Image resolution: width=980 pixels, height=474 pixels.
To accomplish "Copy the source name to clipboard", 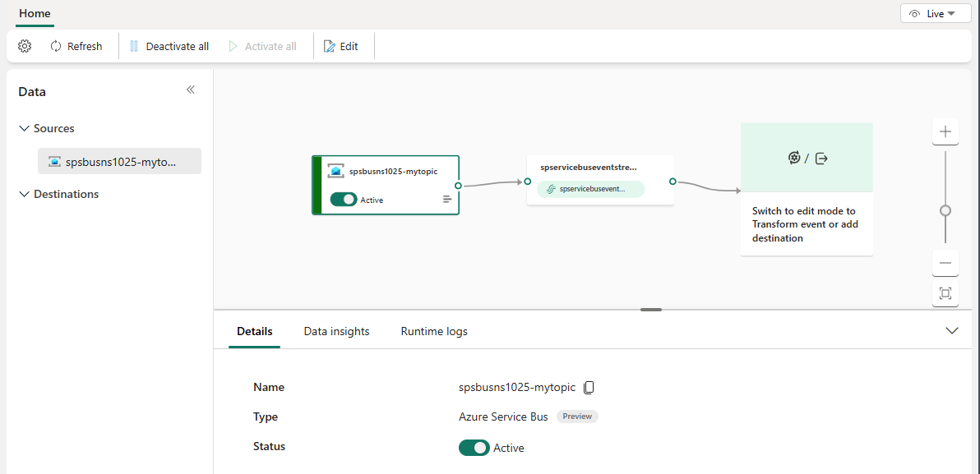I will click(x=589, y=387).
